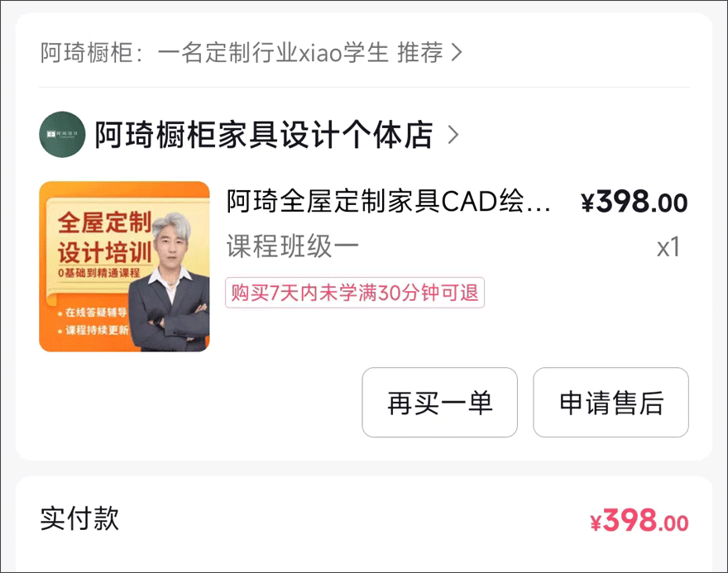
Task: Select the 课程班级一 variant text
Action: (x=293, y=246)
